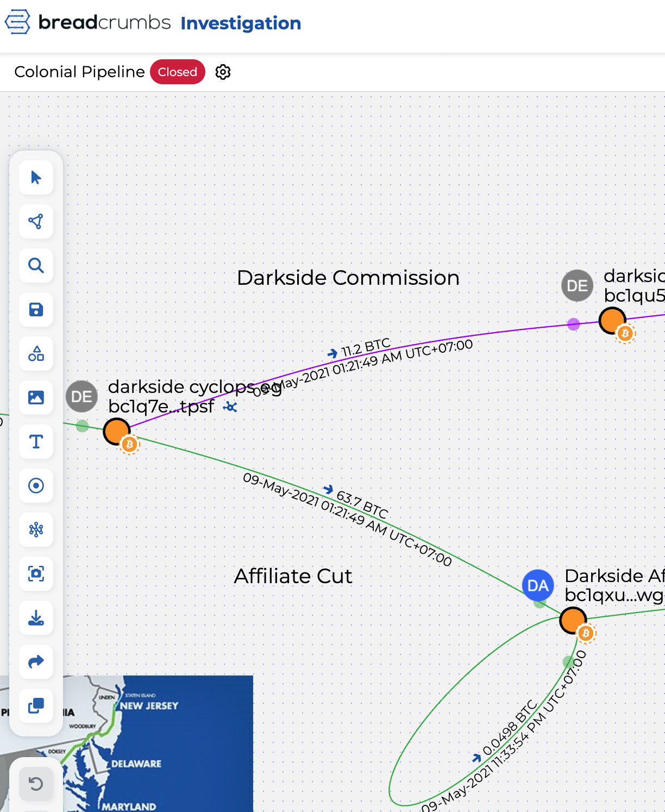
Task: Click the Closed status badge
Action: 178,72
